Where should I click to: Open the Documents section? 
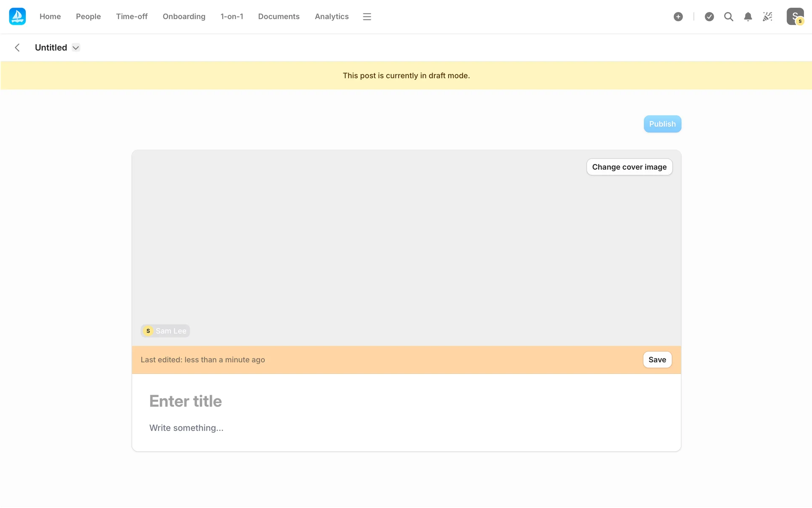pyautogui.click(x=278, y=17)
